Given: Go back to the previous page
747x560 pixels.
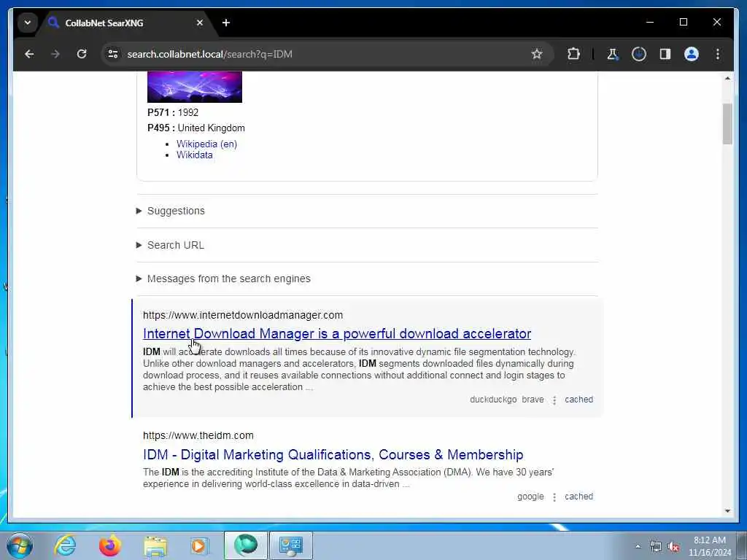Looking at the screenshot, I should coord(29,54).
